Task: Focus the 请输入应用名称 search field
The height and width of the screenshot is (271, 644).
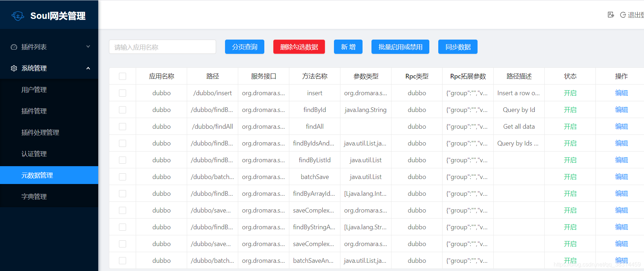Action: (163, 47)
